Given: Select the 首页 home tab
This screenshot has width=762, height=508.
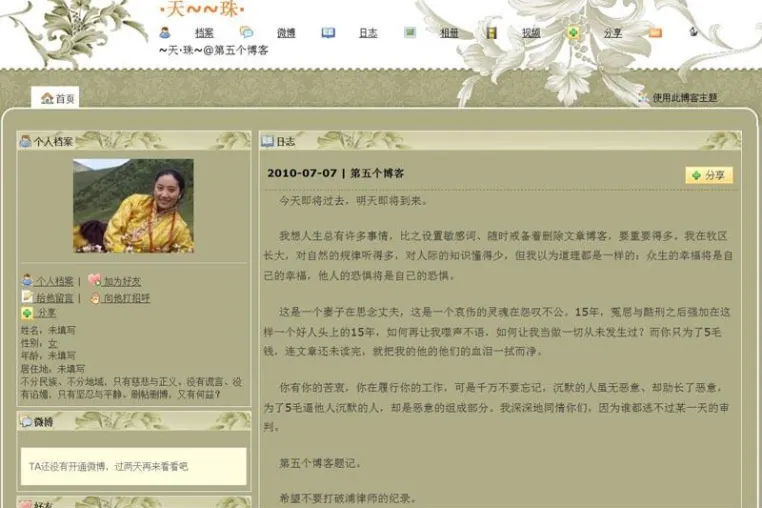Looking at the screenshot, I should 55,98.
